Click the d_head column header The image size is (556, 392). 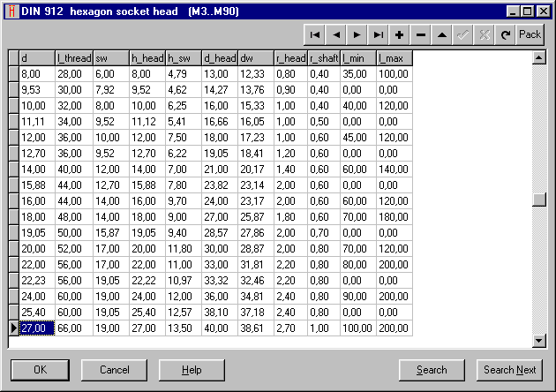(220, 58)
